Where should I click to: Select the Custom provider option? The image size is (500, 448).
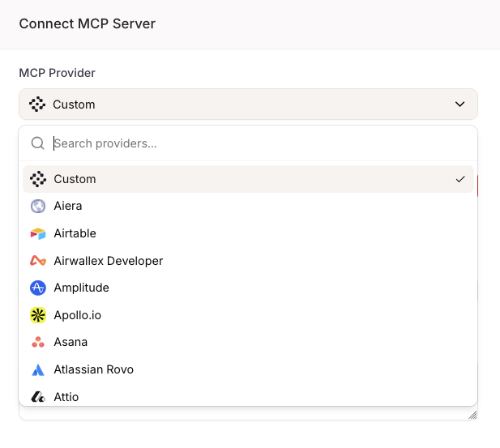(248, 179)
